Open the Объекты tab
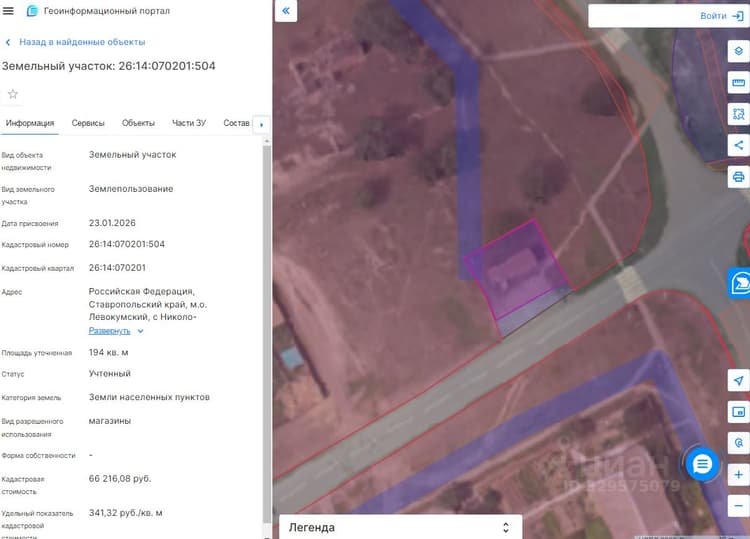This screenshot has width=750, height=539. [x=138, y=123]
